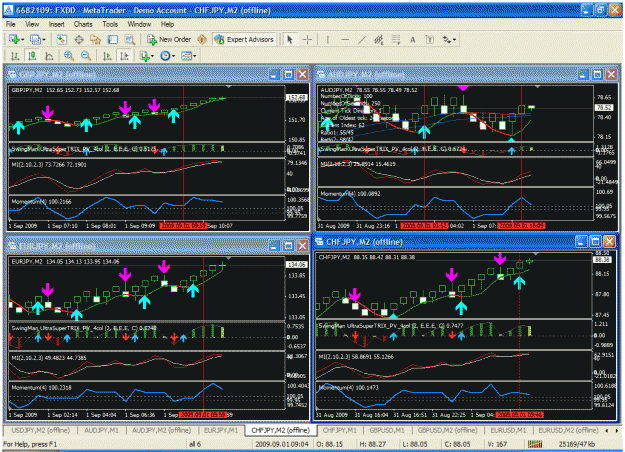Switch to the GBPUSD,M2 (offline) tab

coord(447,430)
